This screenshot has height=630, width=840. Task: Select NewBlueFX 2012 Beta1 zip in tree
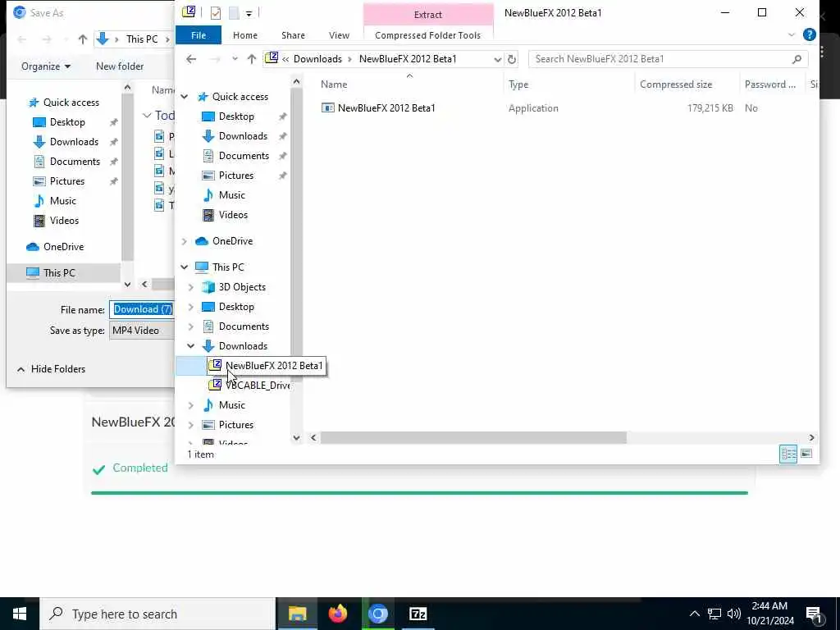pos(274,366)
